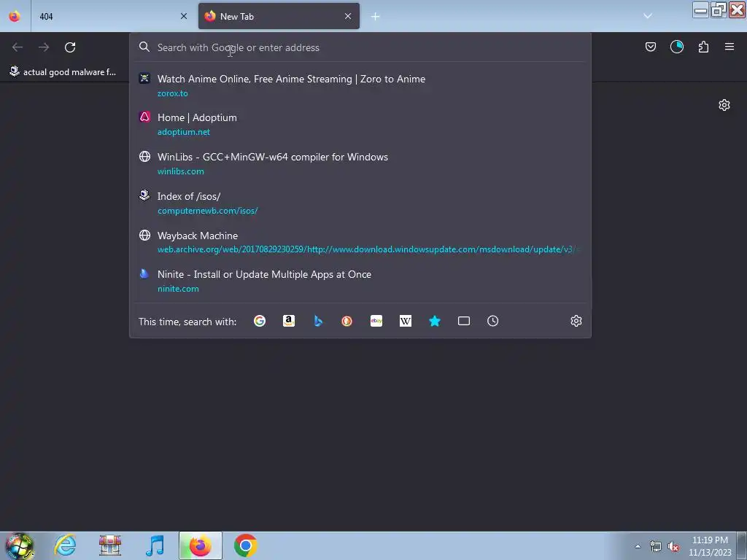The image size is (747, 560).
Task: Open Home | Adoptium suggestion
Action: [360, 124]
